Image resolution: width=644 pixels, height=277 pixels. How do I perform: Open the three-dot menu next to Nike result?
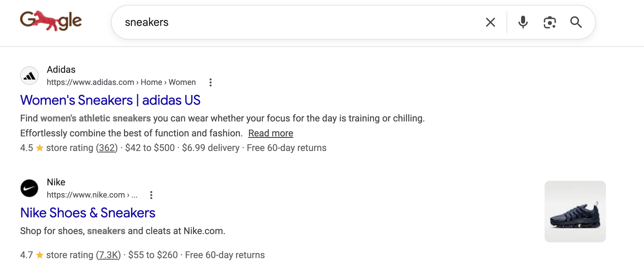[151, 195]
